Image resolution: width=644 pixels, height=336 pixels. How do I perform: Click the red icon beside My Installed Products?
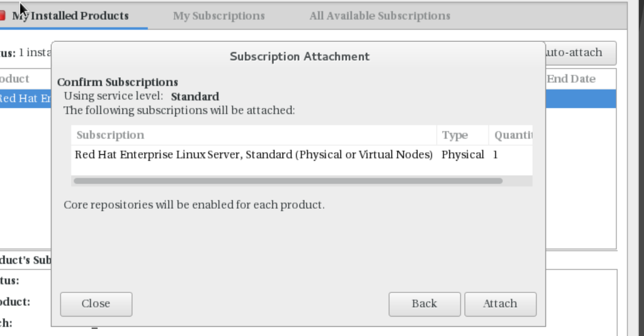point(2,16)
